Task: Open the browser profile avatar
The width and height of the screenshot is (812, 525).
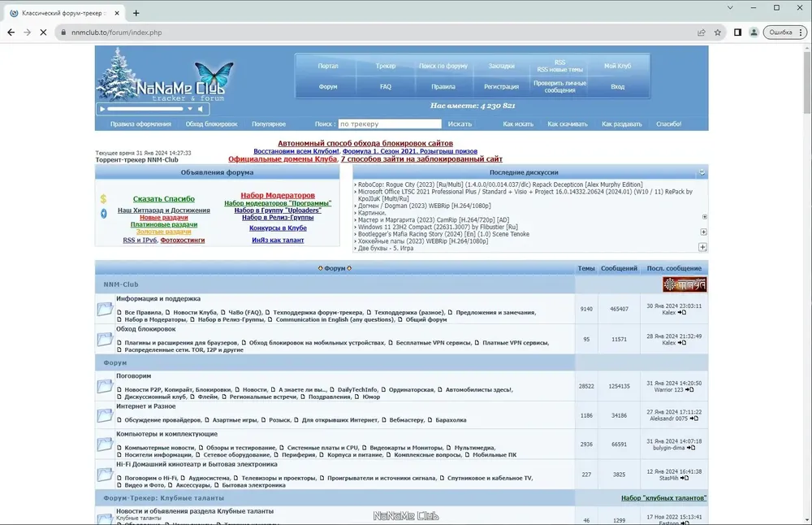Action: tap(754, 33)
